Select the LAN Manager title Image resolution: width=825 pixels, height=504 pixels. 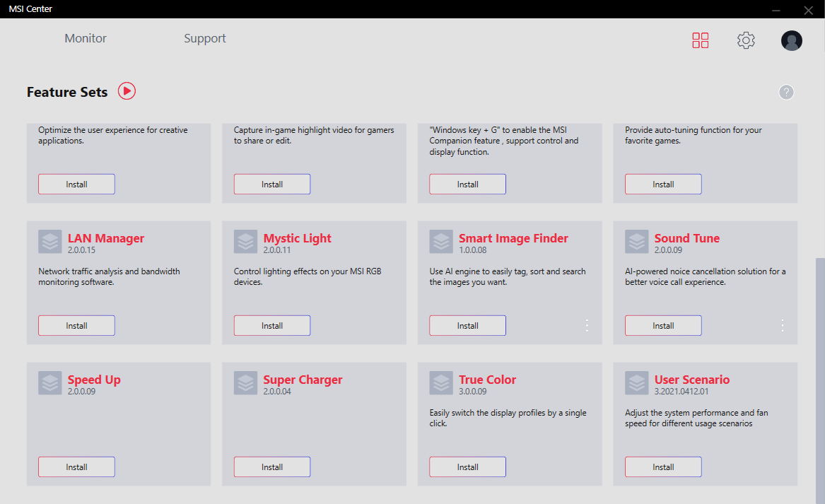(x=106, y=238)
